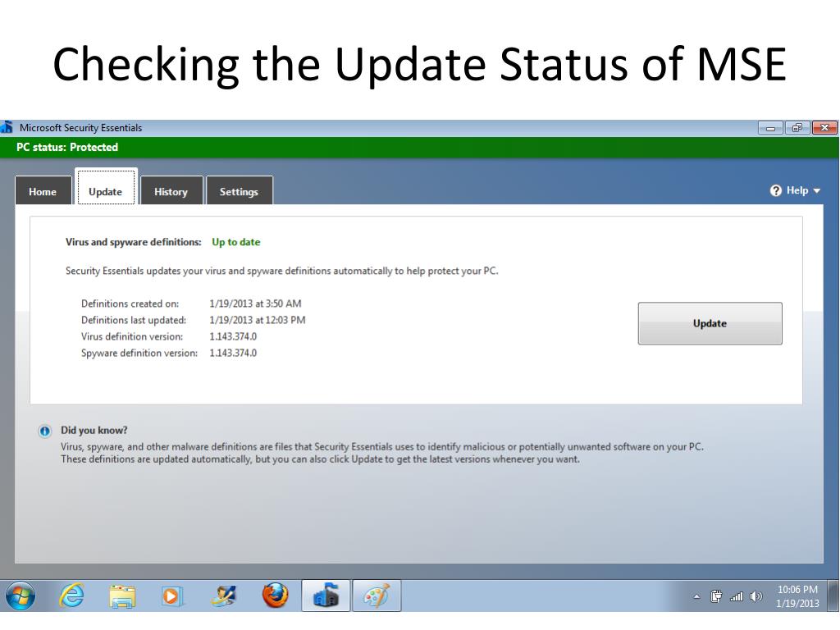The image size is (840, 630).
Task: Click 'PC status: Protected' banner text
Action: point(67,148)
